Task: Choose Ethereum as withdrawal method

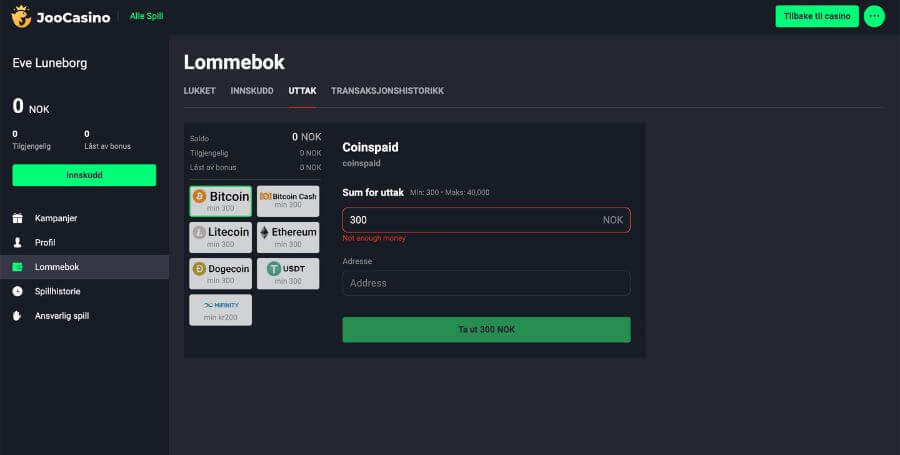Action: coord(288,238)
